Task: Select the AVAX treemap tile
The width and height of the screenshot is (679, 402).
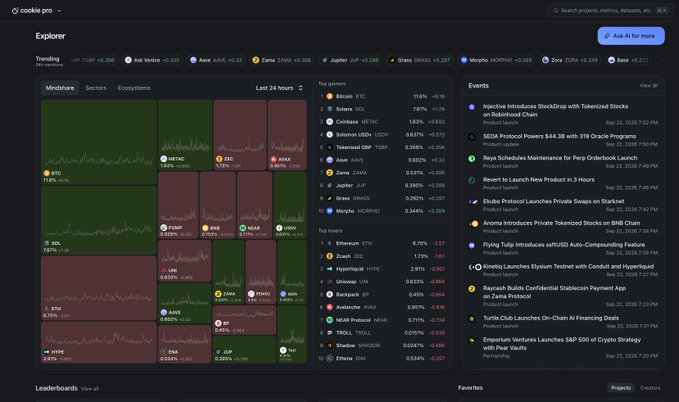Action: pyautogui.click(x=287, y=135)
